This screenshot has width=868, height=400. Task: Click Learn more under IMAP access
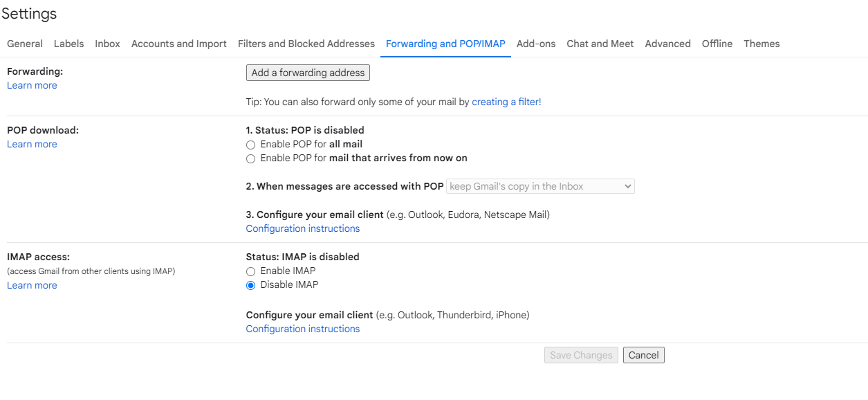tap(32, 285)
